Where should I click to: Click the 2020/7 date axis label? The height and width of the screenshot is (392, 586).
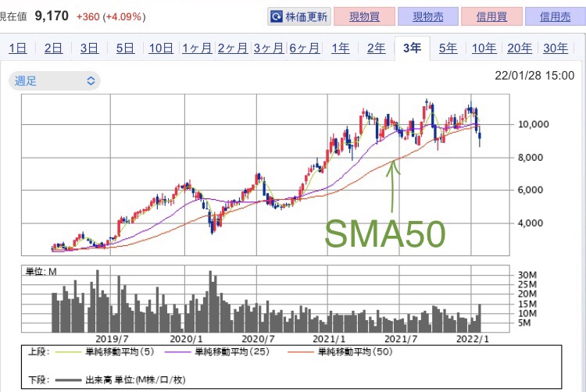[x=258, y=339]
